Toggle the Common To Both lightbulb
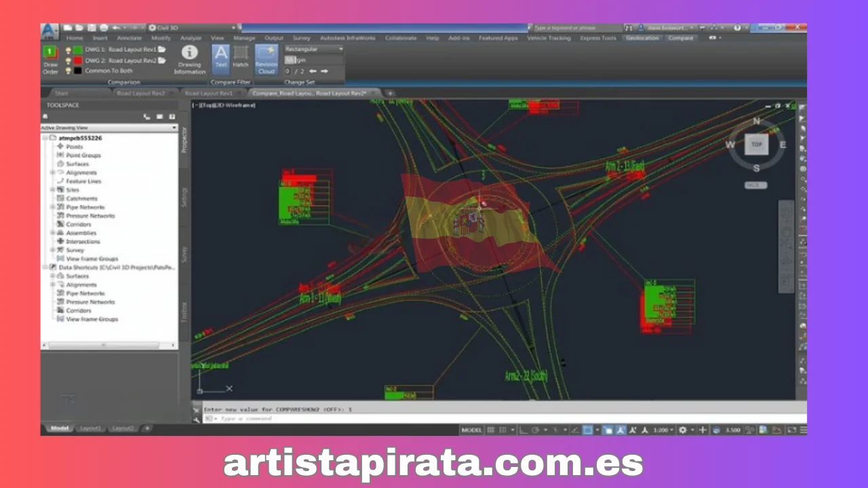Screen dimensions: 868x488 (x=68, y=70)
